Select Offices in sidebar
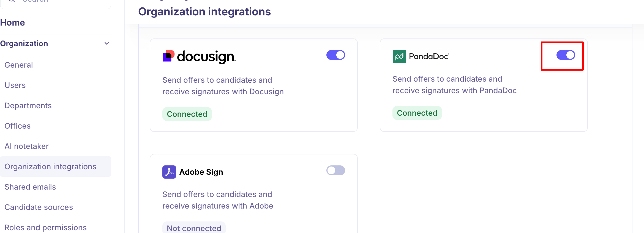The height and width of the screenshot is (233, 644). point(18,126)
